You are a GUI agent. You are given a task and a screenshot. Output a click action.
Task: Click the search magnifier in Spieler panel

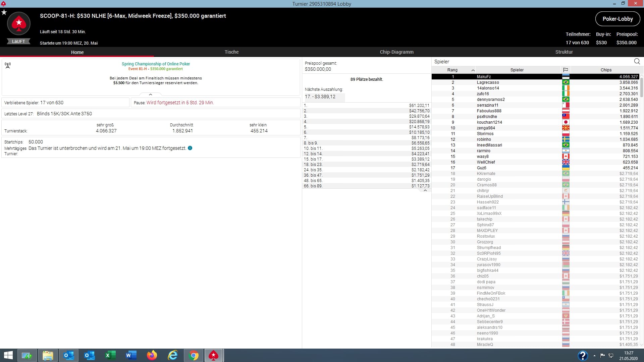click(x=637, y=61)
